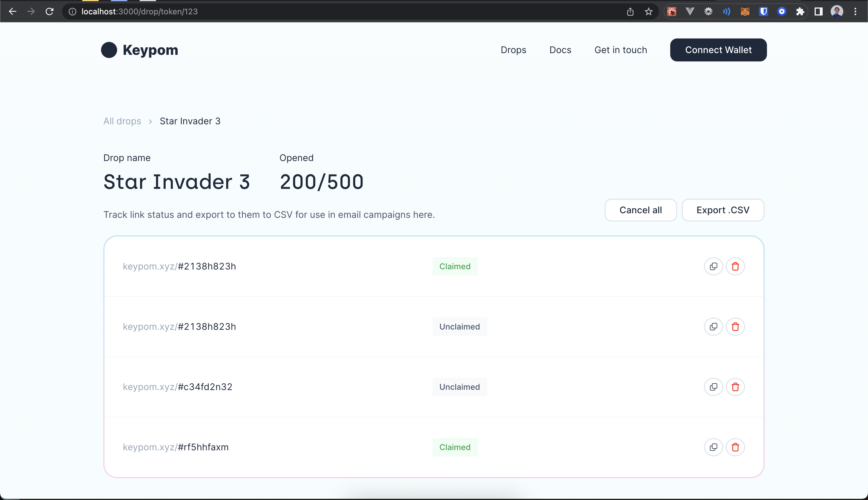Viewport: 868px width, 500px height.
Task: Open the Drops navigation item
Action: [513, 50]
